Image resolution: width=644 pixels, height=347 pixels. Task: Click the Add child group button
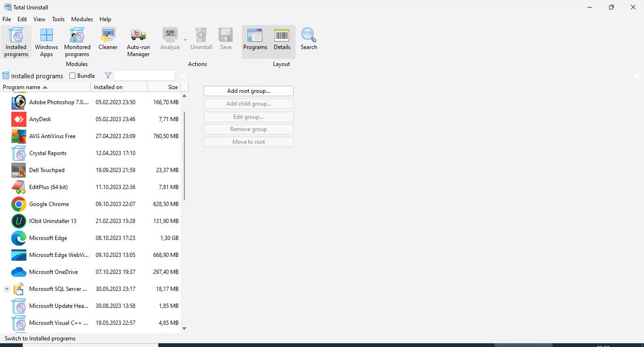[x=248, y=104]
